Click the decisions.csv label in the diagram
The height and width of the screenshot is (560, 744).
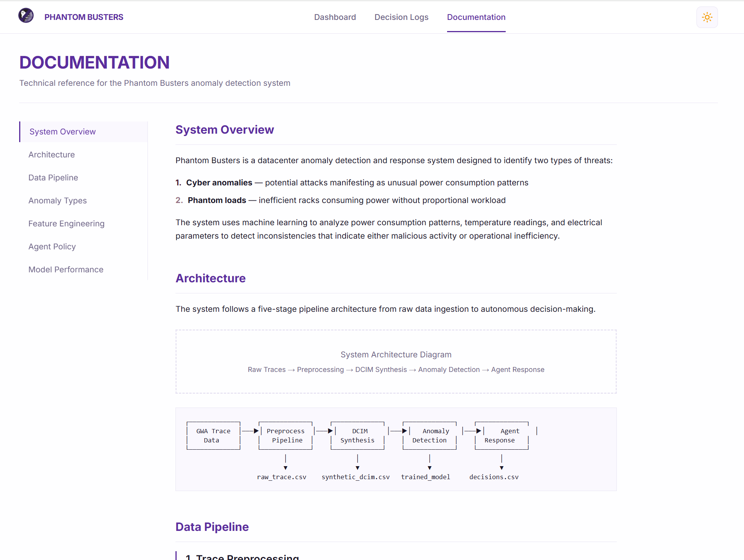coord(493,477)
